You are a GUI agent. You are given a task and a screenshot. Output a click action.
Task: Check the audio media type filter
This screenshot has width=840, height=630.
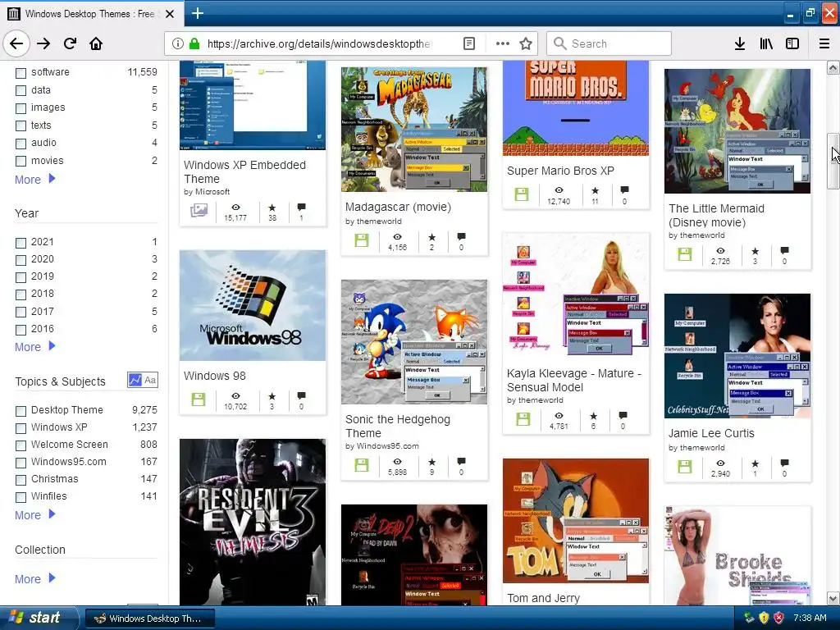tap(21, 144)
